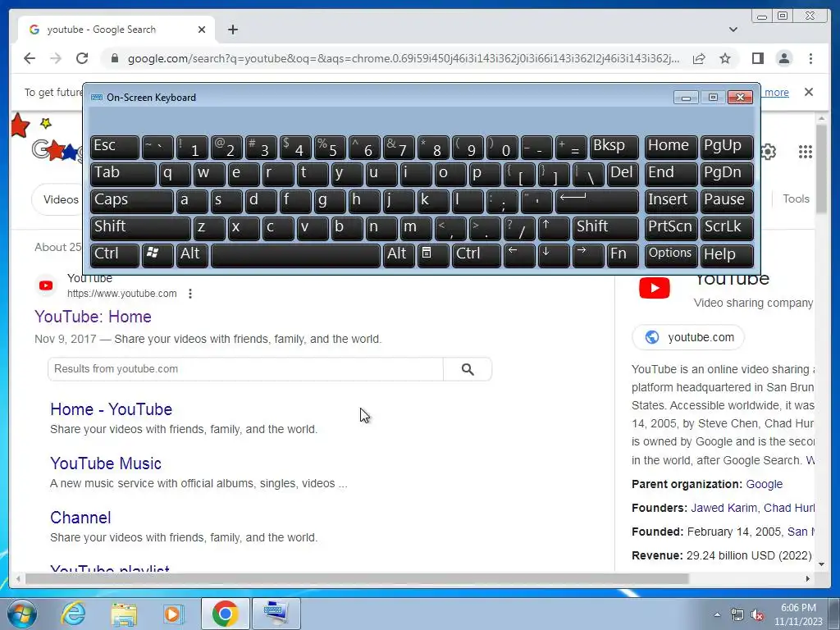Open Google apps grid icon
Image resolution: width=840 pixels, height=630 pixels.
806,152
